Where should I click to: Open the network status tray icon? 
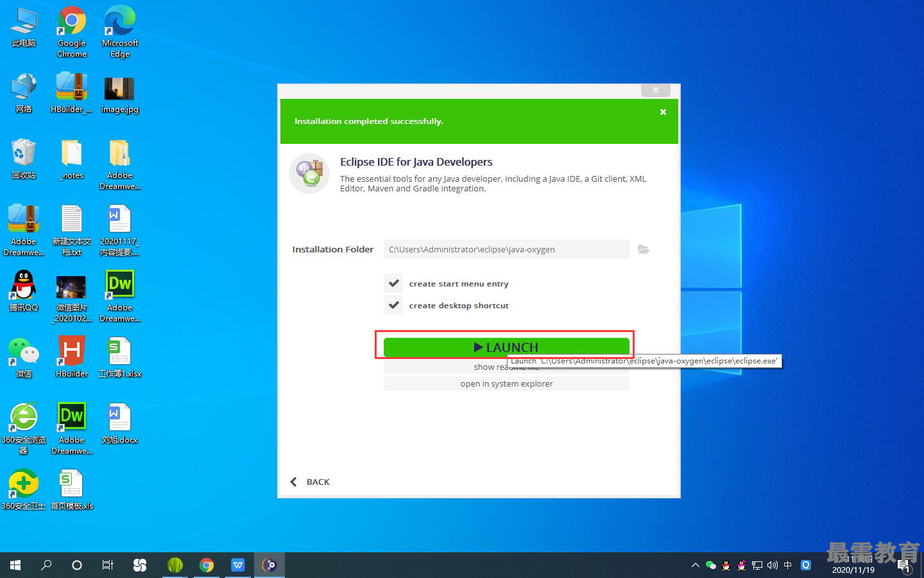[757, 565]
